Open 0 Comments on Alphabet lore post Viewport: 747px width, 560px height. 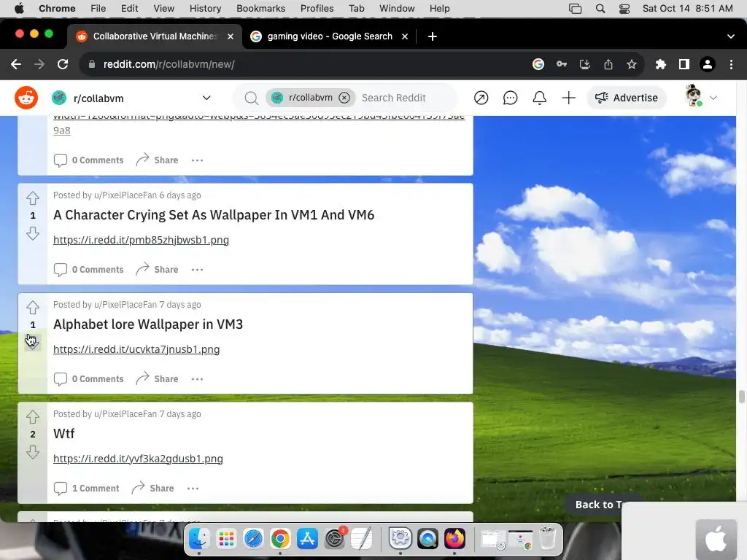coord(88,379)
